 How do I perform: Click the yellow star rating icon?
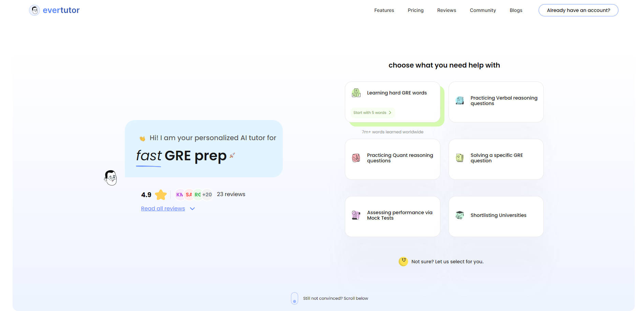161,195
